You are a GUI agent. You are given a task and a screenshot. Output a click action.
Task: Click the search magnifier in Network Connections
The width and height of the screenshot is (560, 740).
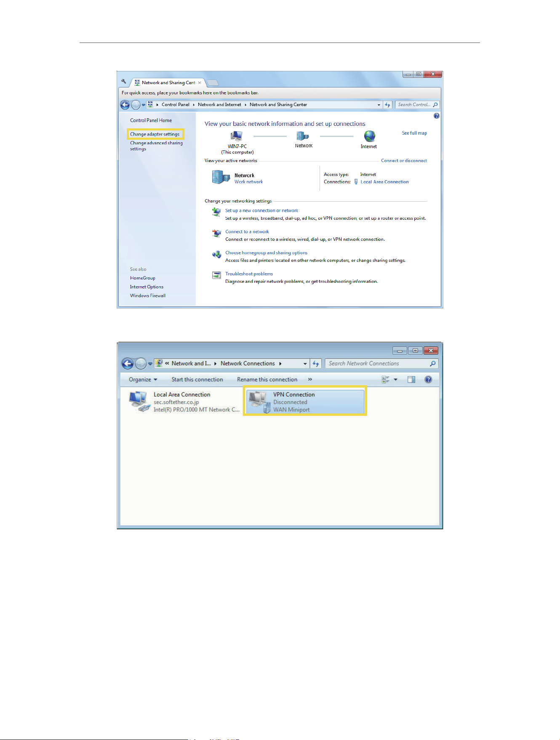[432, 364]
